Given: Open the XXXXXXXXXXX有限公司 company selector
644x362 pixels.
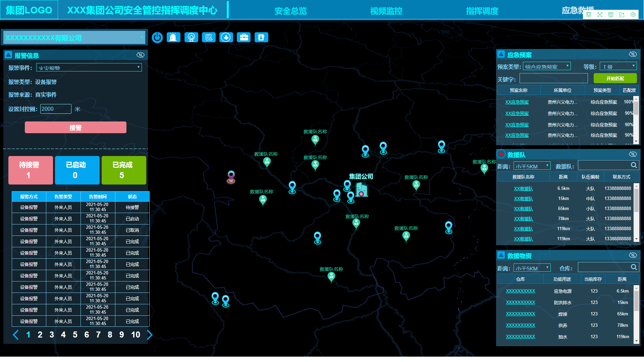Looking at the screenshot, I should click(74, 38).
